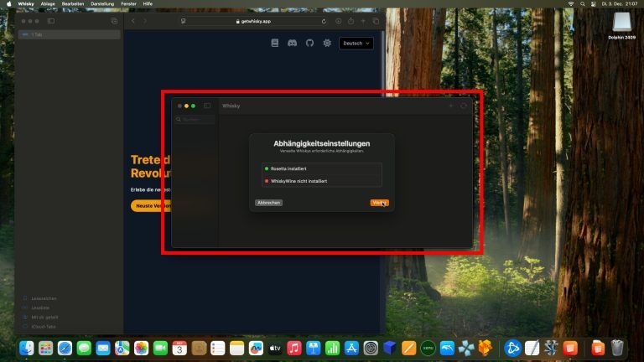Open Calendar from the Dock
Viewport: 644px width, 362px height.
[179, 348]
